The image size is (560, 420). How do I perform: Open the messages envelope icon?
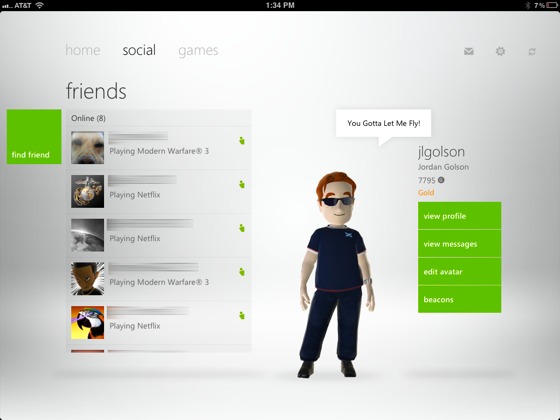point(469,51)
